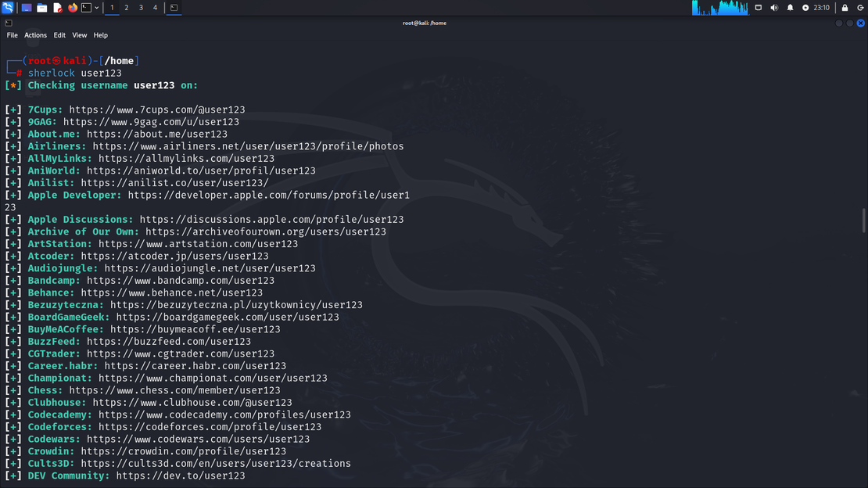The width and height of the screenshot is (868, 488).
Task: Mute audio via the volume tray icon
Action: click(x=774, y=7)
